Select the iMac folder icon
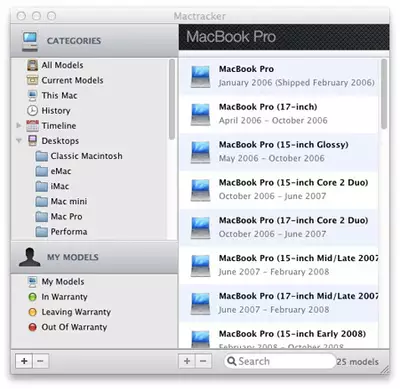 (x=42, y=186)
